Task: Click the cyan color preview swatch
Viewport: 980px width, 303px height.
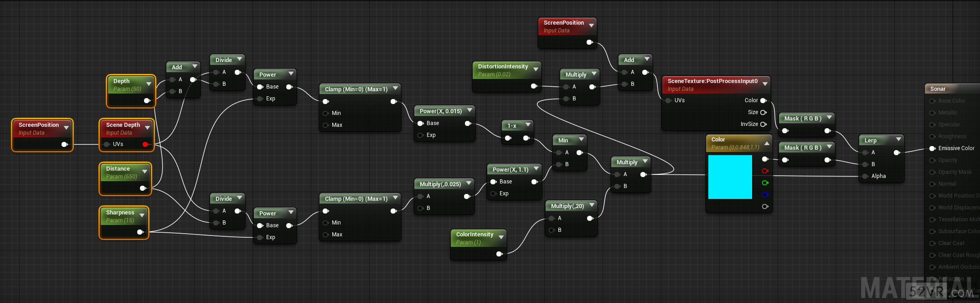Action: (730, 177)
